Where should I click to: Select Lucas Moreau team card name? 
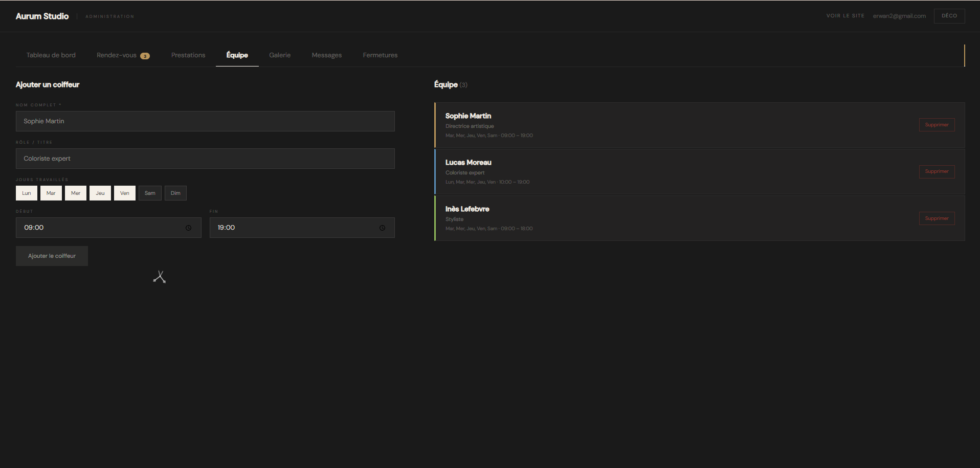click(x=469, y=163)
